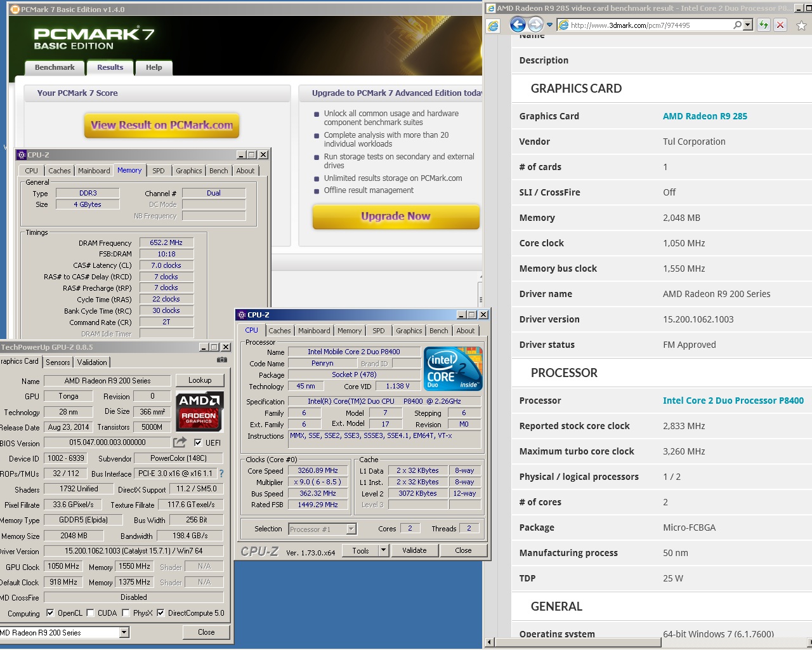Click the Internet Explorer forward arrow
The width and height of the screenshot is (812, 650).
(x=535, y=25)
